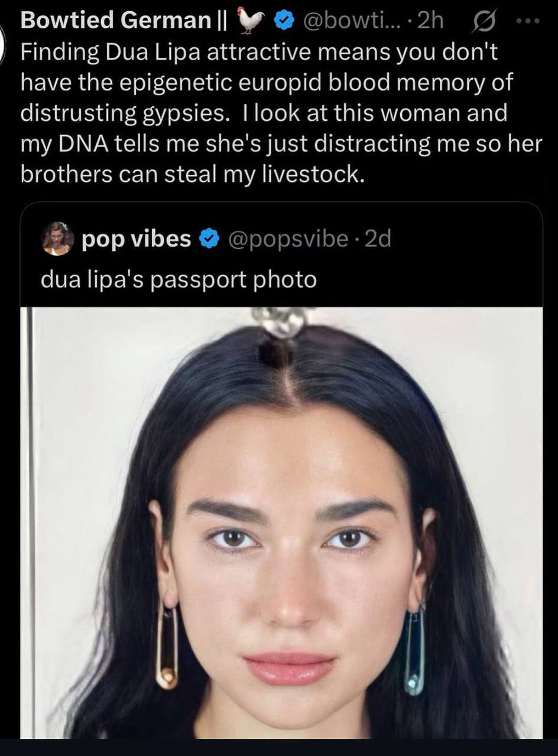Screen dimensions: 558x756
Task: Click the "dua lipa's passport photo" caption
Action: pos(179,278)
